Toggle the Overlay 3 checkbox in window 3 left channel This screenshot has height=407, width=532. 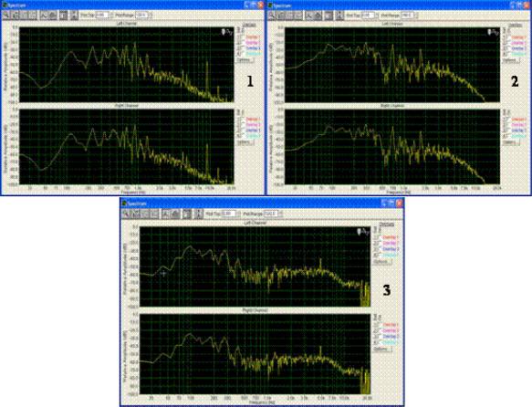coord(376,249)
